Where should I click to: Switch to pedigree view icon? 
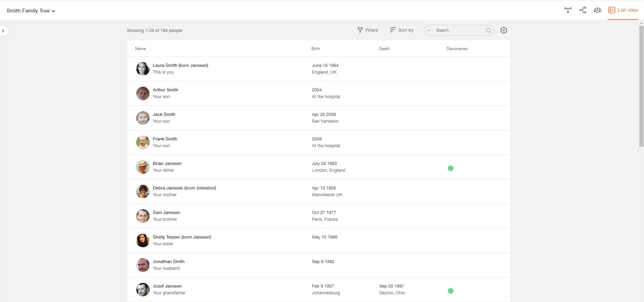583,10
